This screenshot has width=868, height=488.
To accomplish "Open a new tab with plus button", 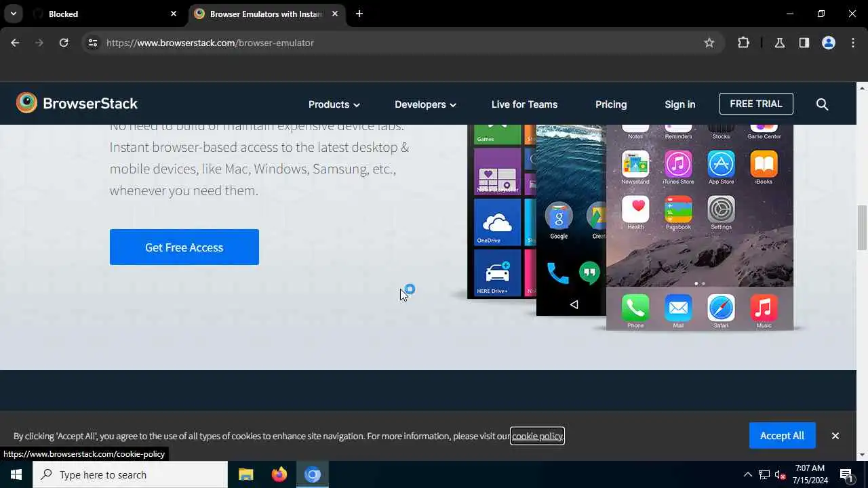I will point(359,14).
